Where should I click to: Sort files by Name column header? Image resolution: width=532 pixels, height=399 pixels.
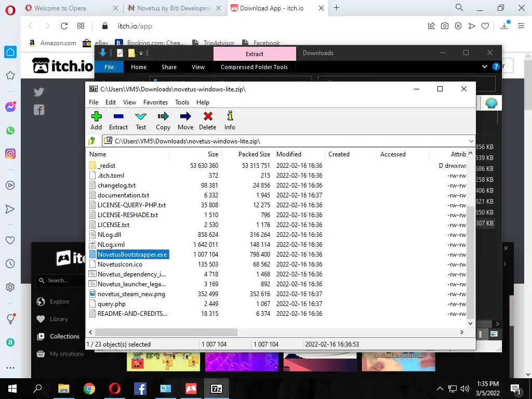coord(128,154)
